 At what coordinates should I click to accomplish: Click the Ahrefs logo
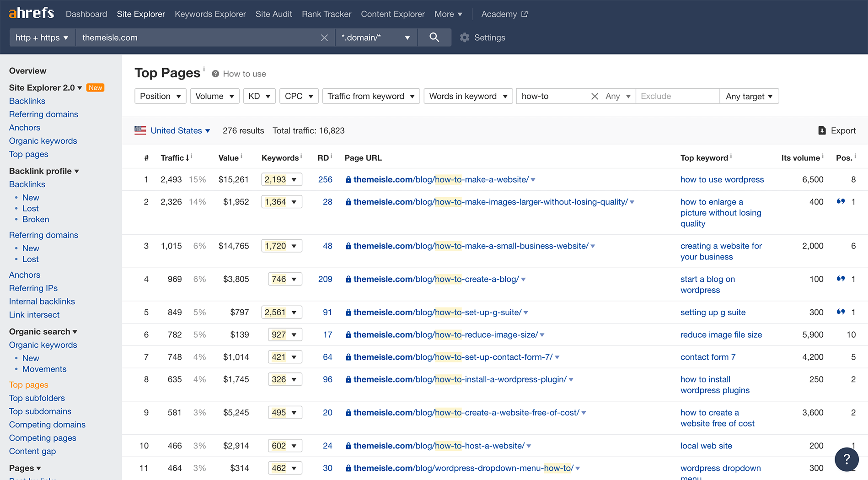tap(31, 13)
